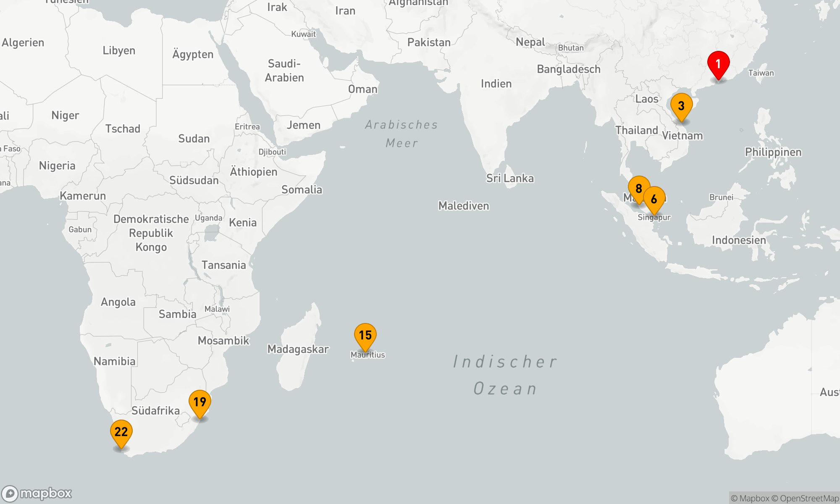Open the marker numbered 22 in Südafrika

(x=121, y=432)
